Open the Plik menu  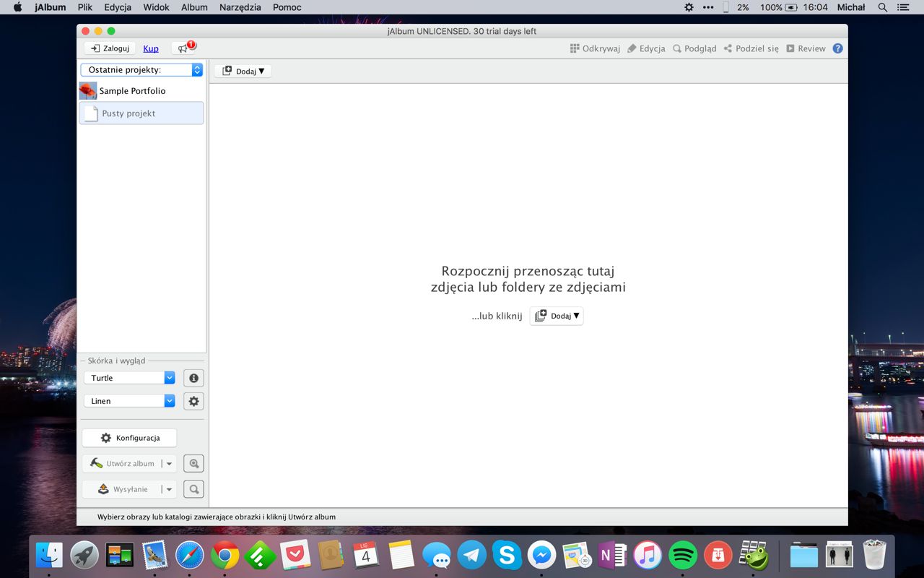coord(85,7)
